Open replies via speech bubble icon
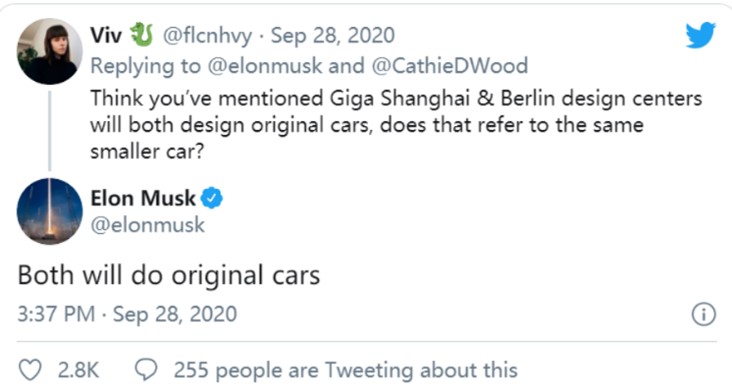Image resolution: width=732 pixels, height=387 pixels. pos(146,370)
